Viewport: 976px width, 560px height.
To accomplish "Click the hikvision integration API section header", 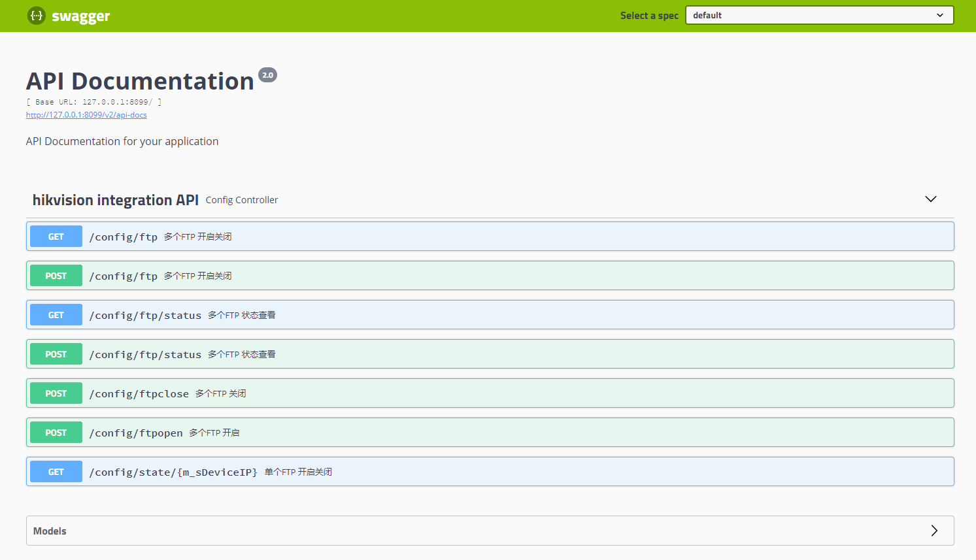I will [115, 200].
